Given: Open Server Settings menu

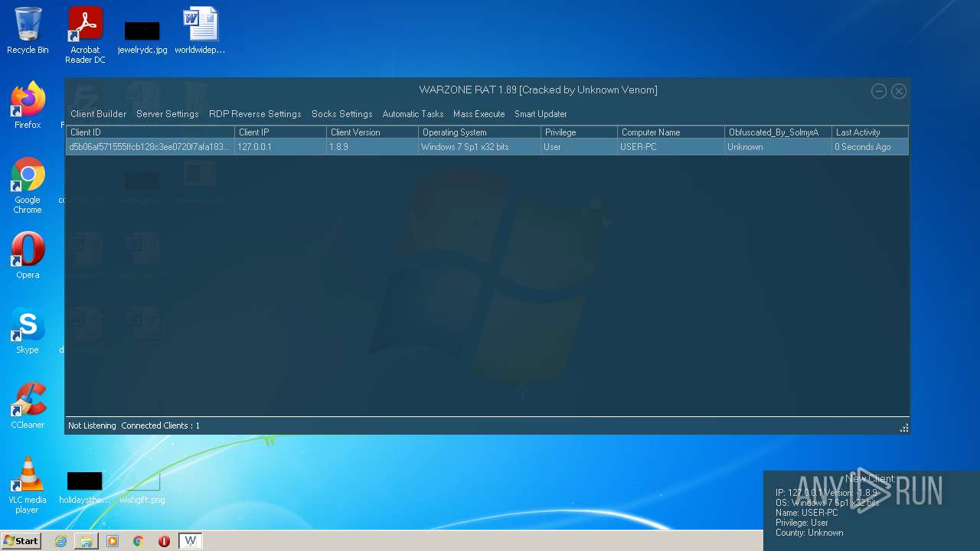Looking at the screenshot, I should [167, 114].
